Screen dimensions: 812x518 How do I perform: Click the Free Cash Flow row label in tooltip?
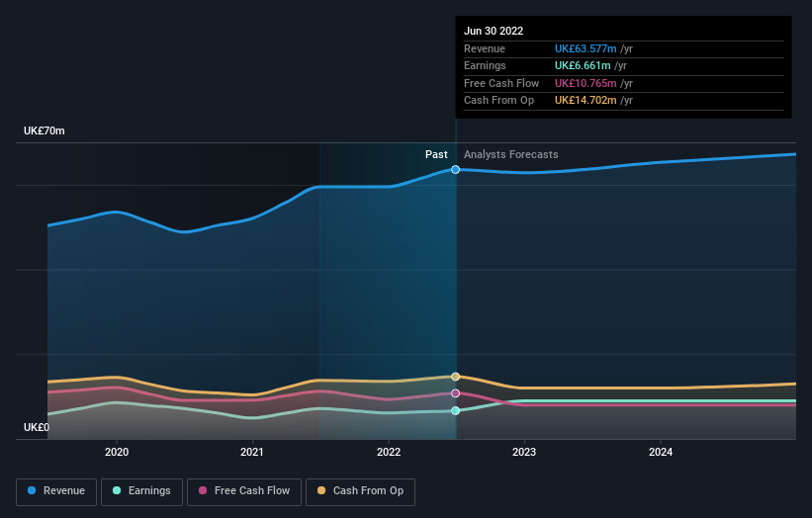coord(501,83)
